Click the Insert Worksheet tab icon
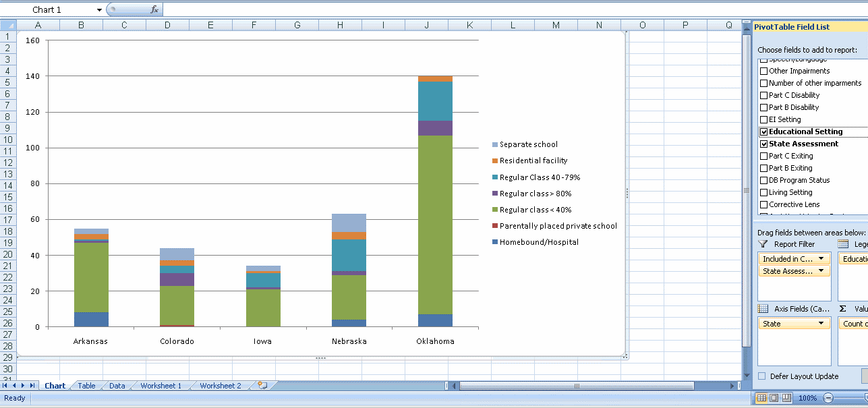The image size is (868, 408). click(x=262, y=385)
